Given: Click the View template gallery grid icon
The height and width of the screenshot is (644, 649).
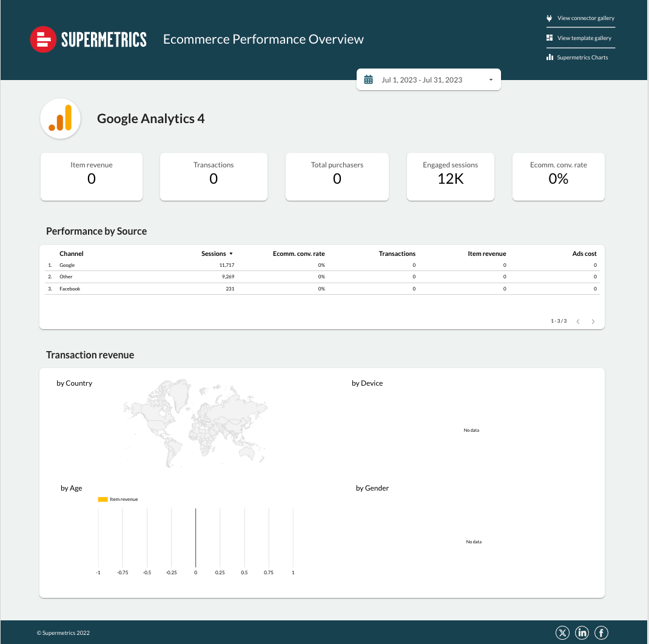Looking at the screenshot, I should click(x=549, y=38).
